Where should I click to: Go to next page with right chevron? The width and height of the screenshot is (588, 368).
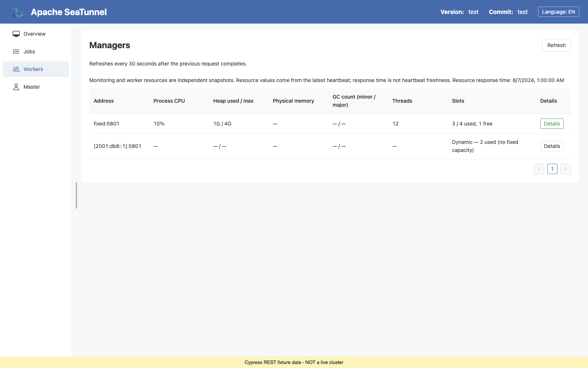click(566, 169)
